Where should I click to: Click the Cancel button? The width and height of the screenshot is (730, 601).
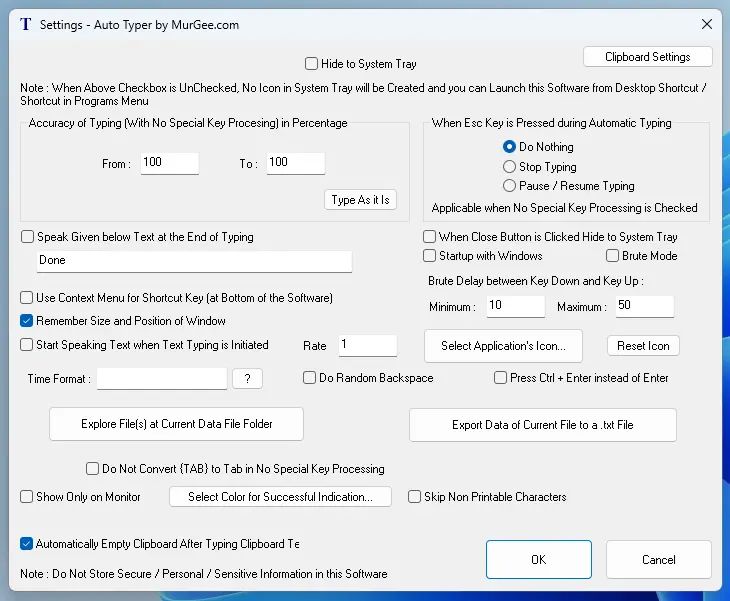point(658,560)
